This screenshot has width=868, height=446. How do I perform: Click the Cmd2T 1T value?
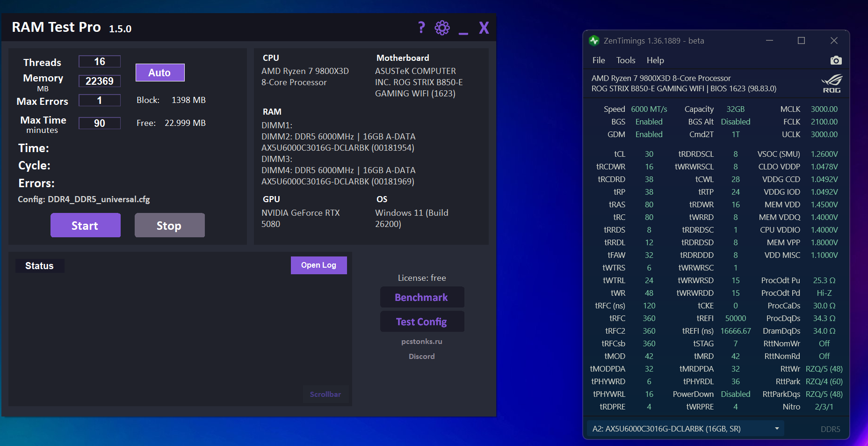coord(736,134)
